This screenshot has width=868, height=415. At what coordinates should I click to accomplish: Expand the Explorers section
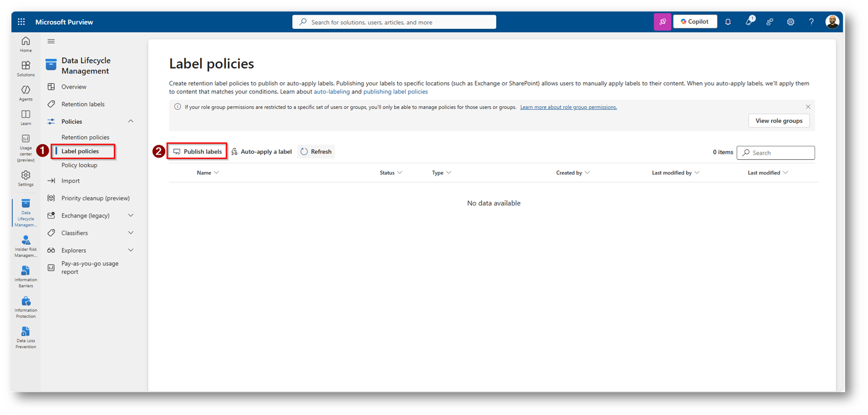tap(131, 250)
